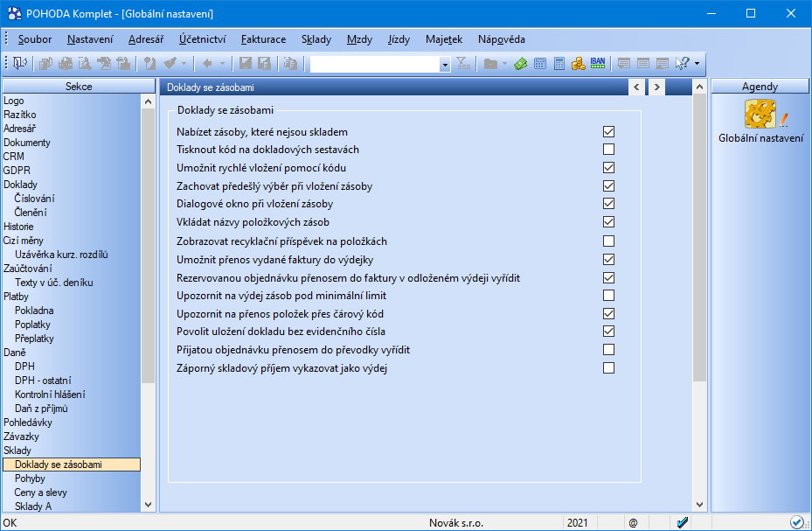The width and height of the screenshot is (812, 531).
Task: Select the GDPR section
Action: pos(17,171)
